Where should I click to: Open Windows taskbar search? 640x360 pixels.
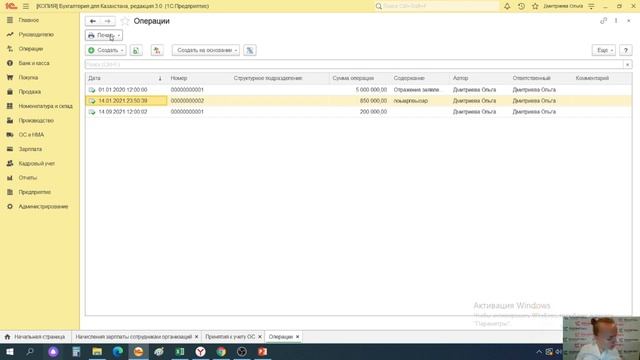point(30,351)
